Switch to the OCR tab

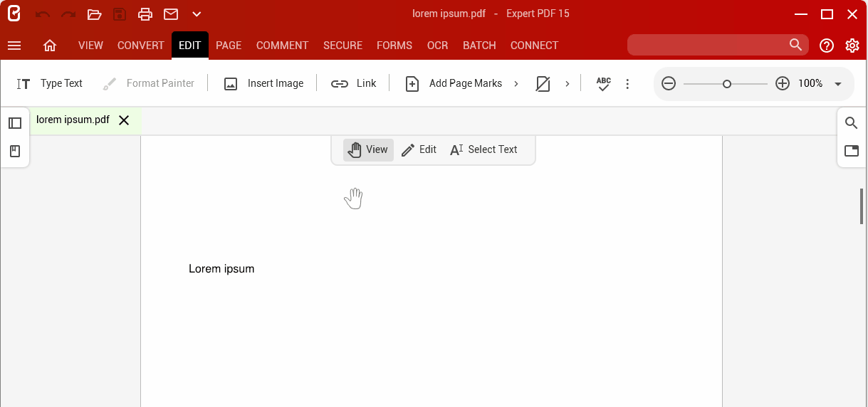pyautogui.click(x=437, y=46)
